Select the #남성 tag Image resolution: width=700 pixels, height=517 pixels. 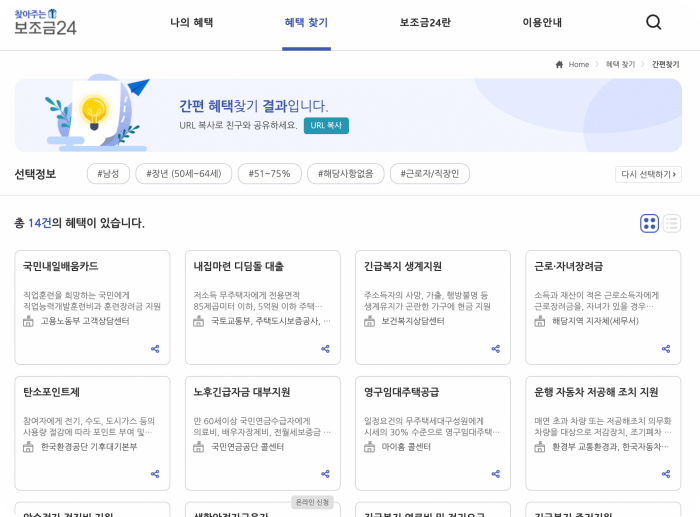(x=108, y=174)
